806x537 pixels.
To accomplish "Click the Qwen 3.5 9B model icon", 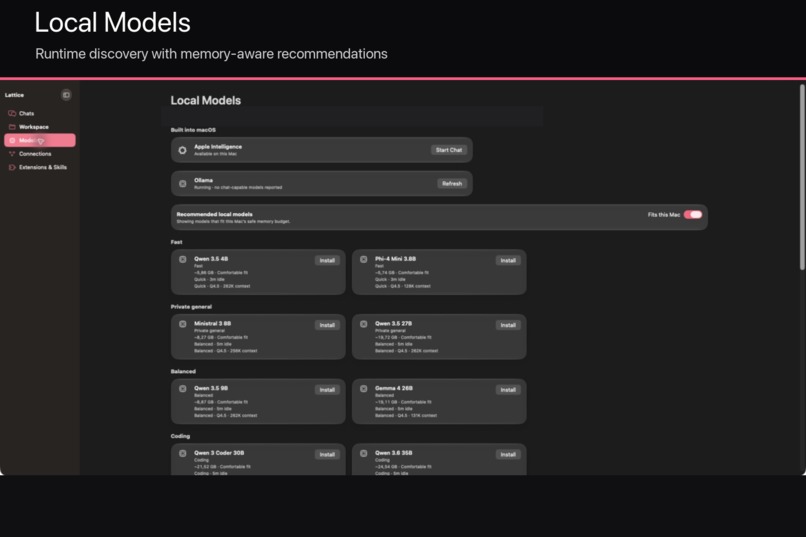I will point(182,389).
